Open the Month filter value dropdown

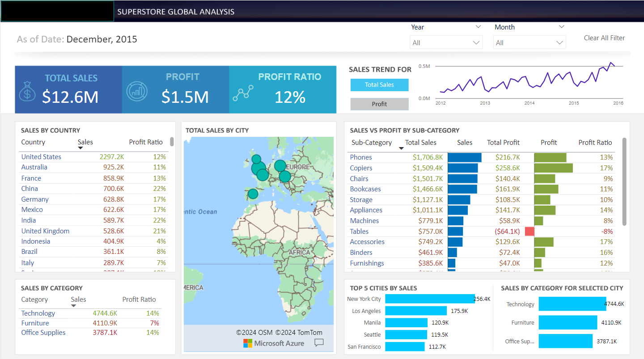point(529,43)
